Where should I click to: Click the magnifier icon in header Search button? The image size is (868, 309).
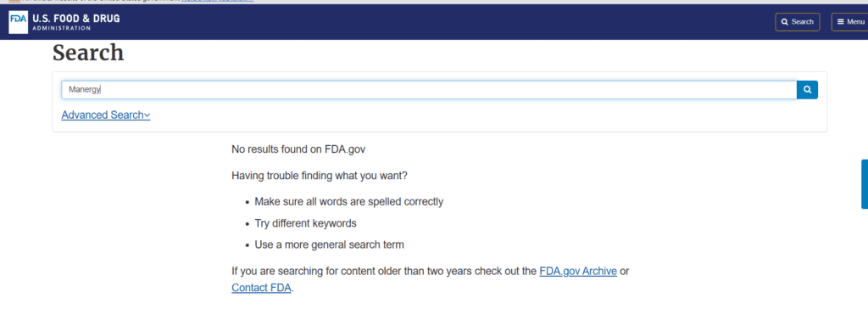click(784, 22)
